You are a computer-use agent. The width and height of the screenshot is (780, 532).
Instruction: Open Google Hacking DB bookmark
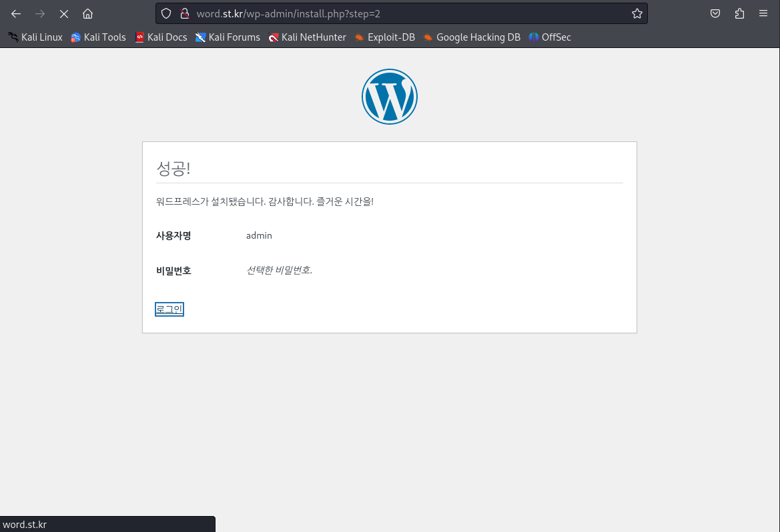(x=472, y=37)
